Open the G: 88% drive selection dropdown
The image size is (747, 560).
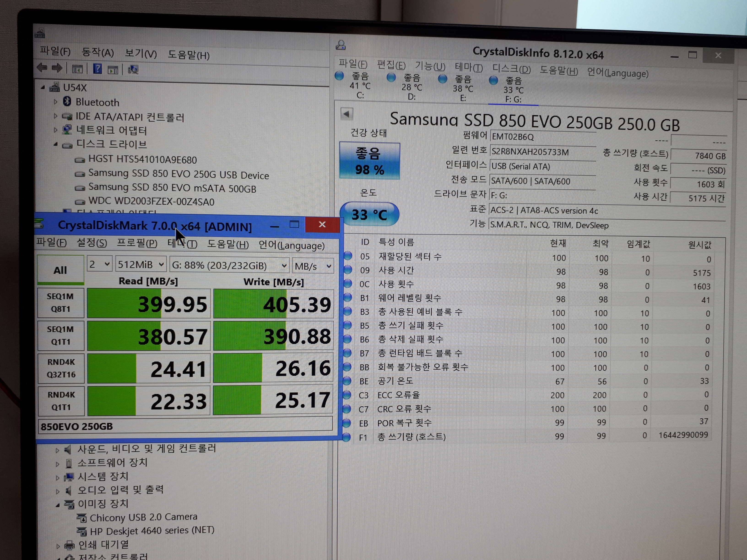click(229, 266)
